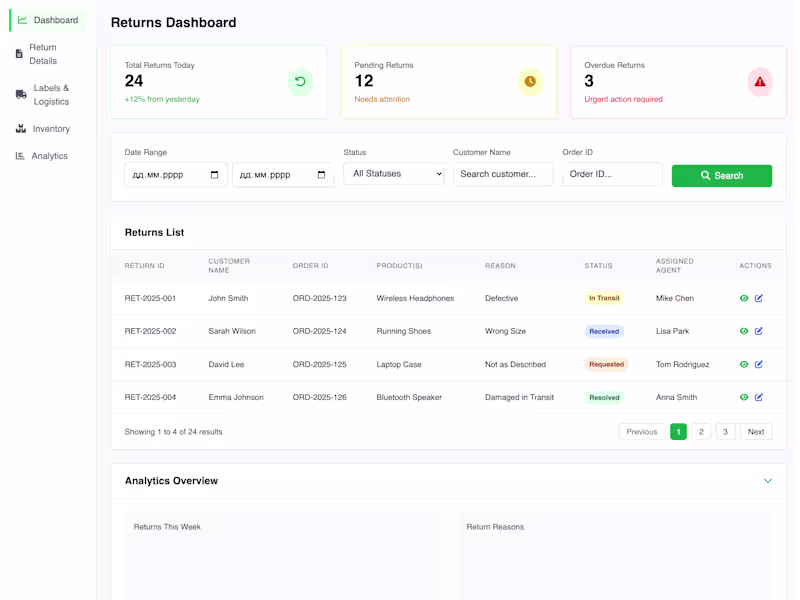Click the truck icon for Labels & Logistics

22,94
